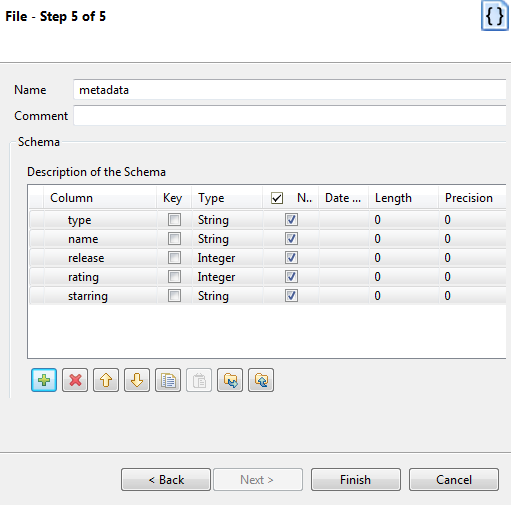The height and width of the screenshot is (505, 511).
Task: Toggle nullable checkbox in table header
Action: coord(277,198)
